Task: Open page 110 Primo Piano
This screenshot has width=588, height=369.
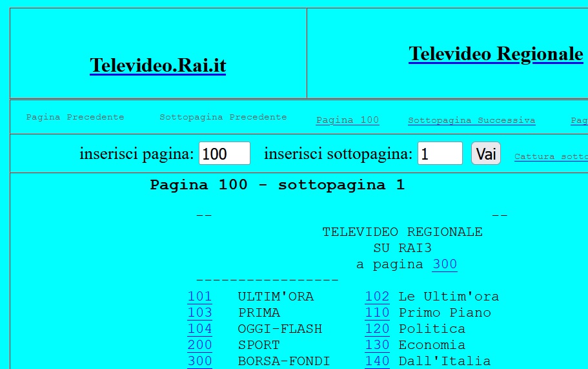Action: pyautogui.click(x=377, y=313)
